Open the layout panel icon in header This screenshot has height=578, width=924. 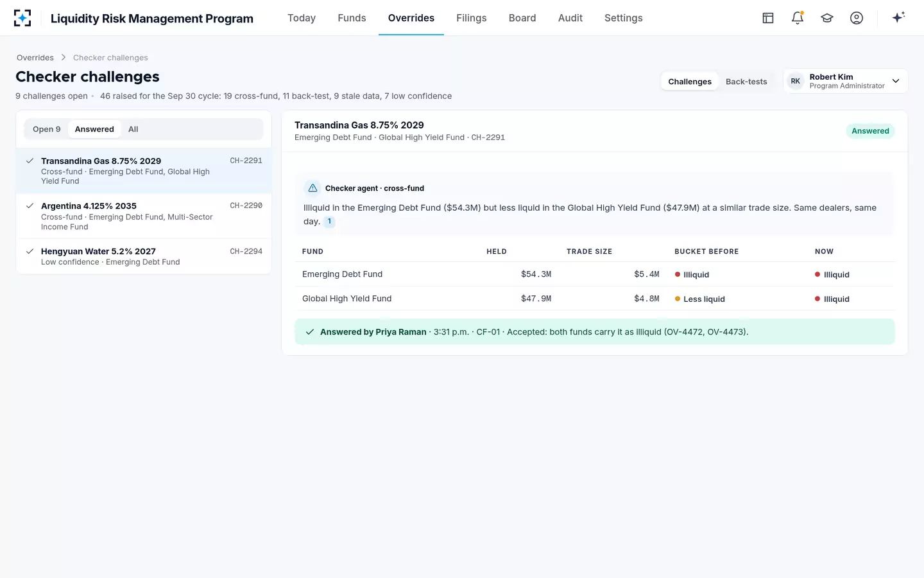(768, 18)
